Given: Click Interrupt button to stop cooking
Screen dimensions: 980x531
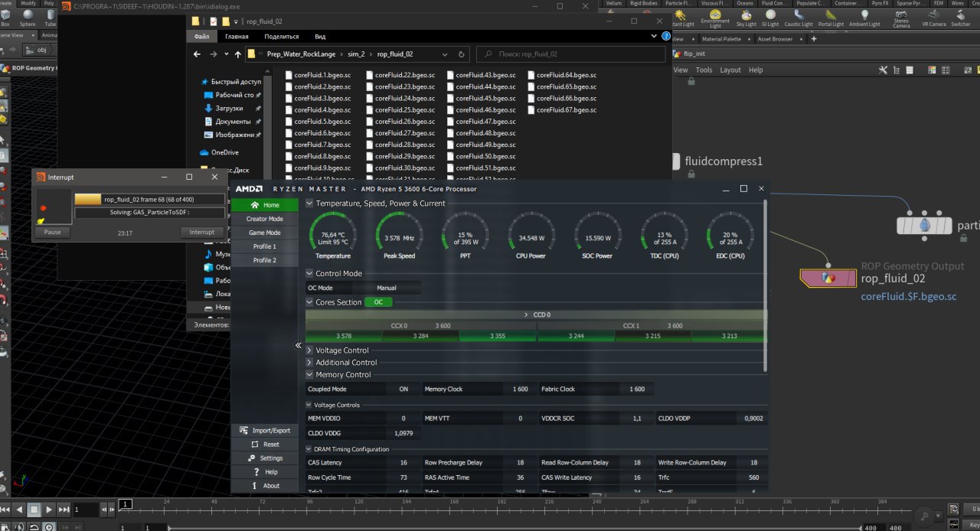Looking at the screenshot, I should click(x=202, y=232).
